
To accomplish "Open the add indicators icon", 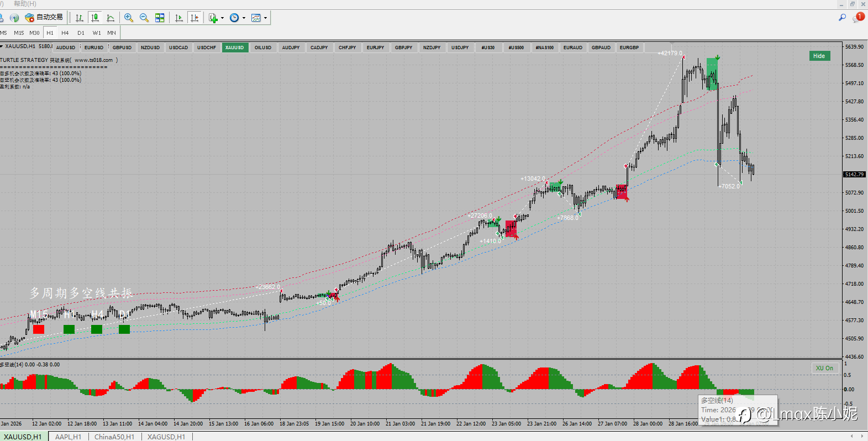I will tap(213, 18).
